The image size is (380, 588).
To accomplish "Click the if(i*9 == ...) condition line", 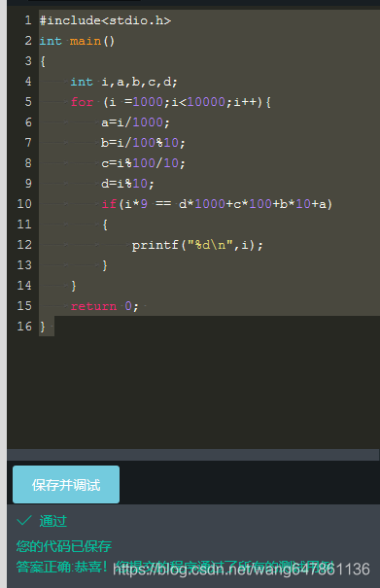I will (217, 204).
